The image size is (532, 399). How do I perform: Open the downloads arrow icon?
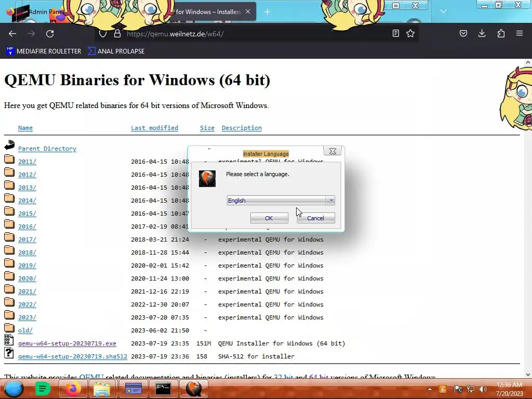pyautogui.click(x=482, y=33)
